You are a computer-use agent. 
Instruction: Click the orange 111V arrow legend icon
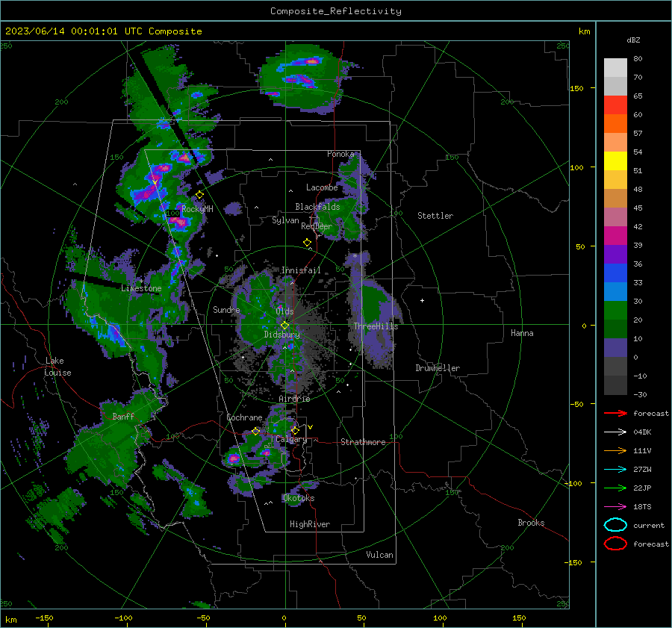615,450
